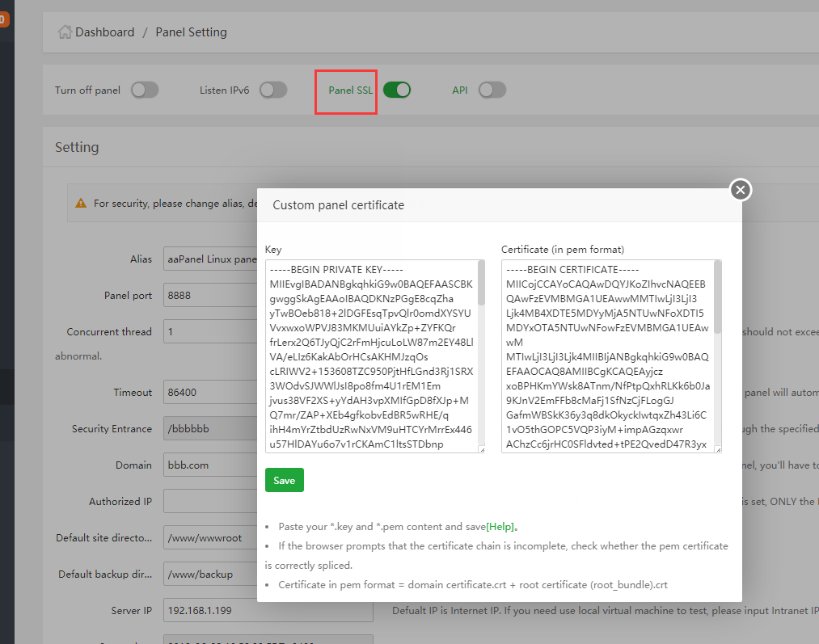Click the Setting section heading
Viewport: 819px width, 644px height.
pos(77,147)
